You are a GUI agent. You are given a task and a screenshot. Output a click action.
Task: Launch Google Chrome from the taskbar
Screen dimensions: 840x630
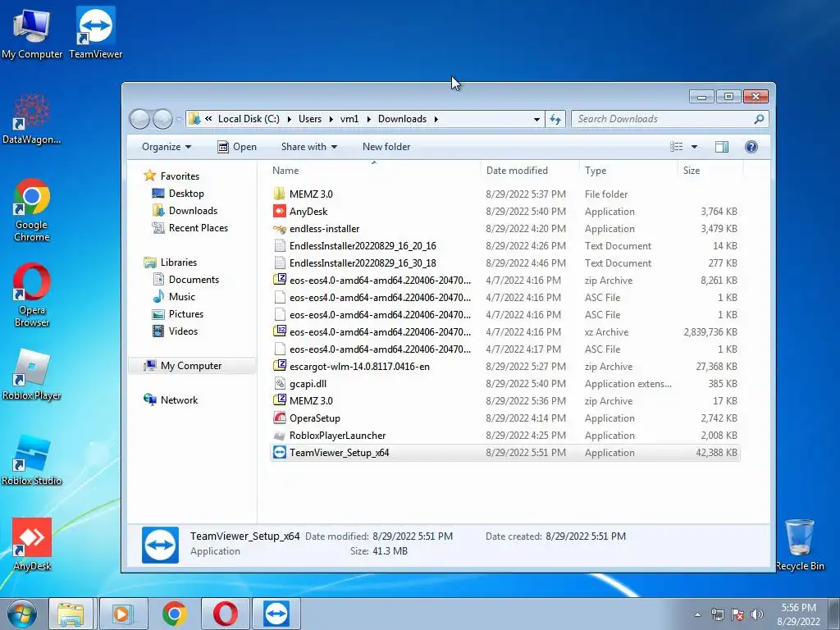(174, 614)
